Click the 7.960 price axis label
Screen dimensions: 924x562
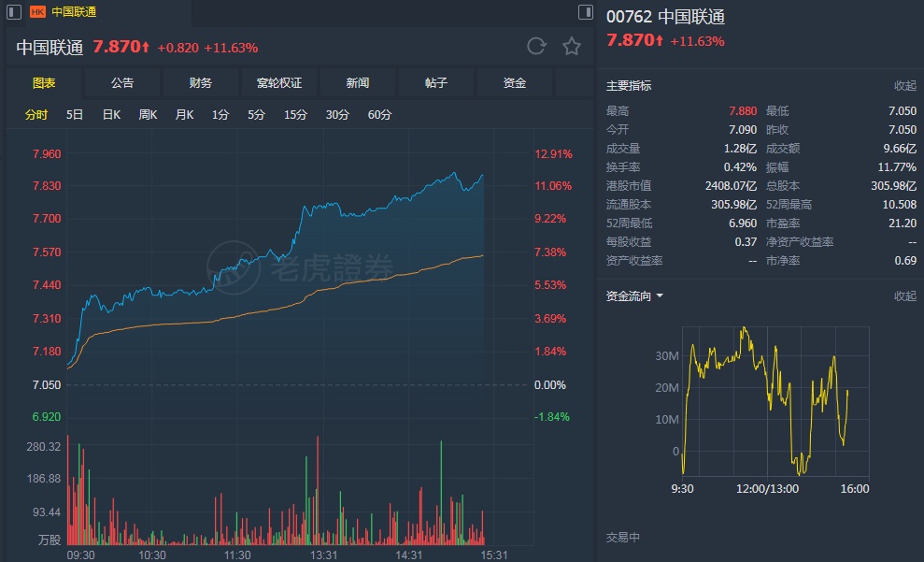(x=47, y=154)
